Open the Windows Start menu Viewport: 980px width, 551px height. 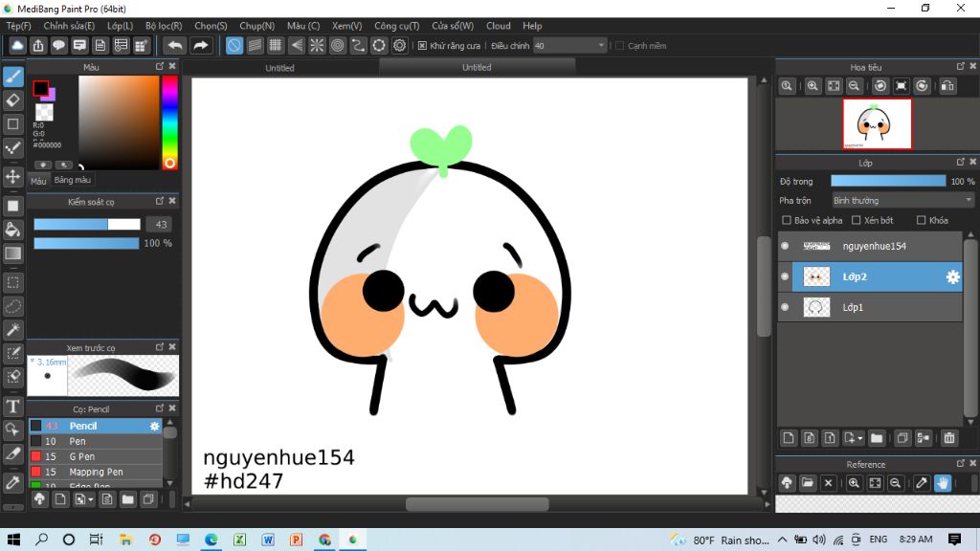tap(13, 540)
